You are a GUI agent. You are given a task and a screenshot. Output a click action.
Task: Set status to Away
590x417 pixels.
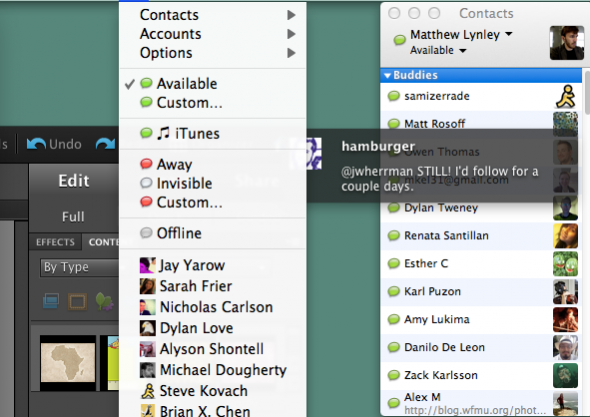tap(213, 164)
